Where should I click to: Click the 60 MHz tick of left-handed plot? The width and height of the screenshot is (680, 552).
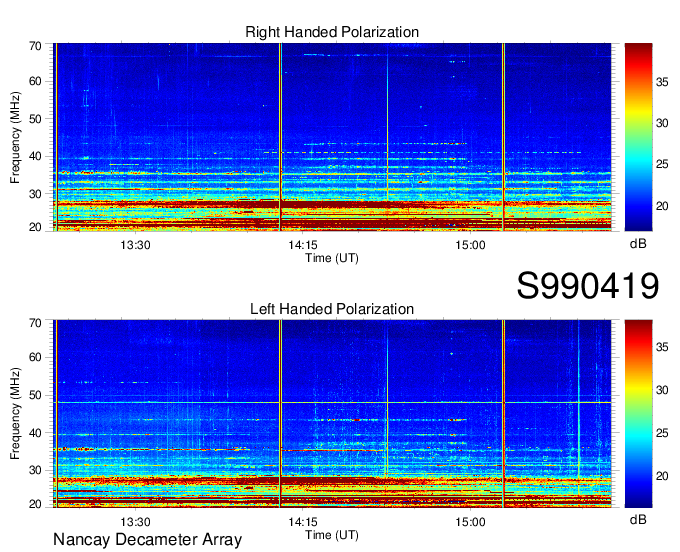click(x=35, y=358)
